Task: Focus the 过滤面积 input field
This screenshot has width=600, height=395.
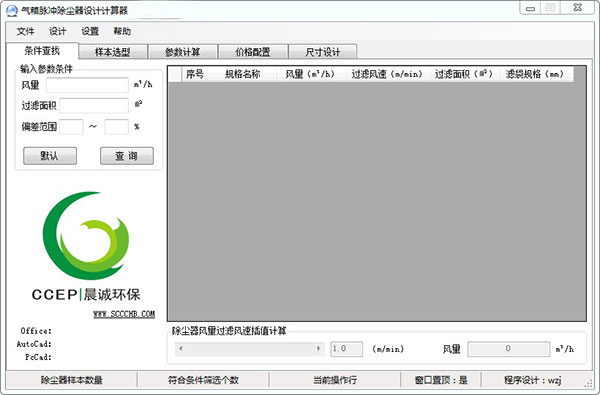Action: [94, 106]
